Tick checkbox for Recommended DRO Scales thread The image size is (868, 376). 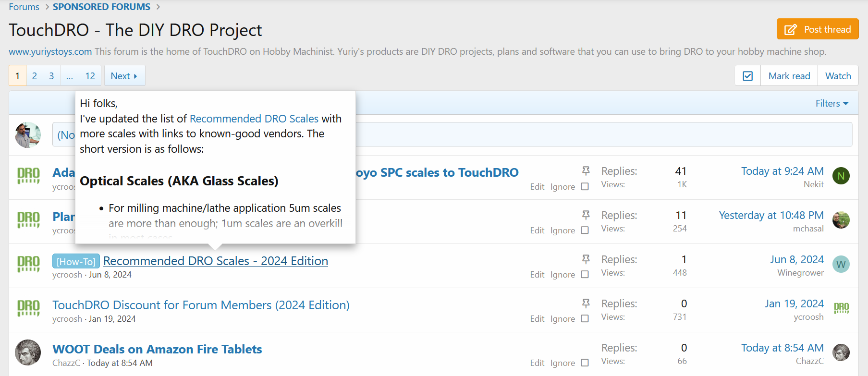point(585,274)
